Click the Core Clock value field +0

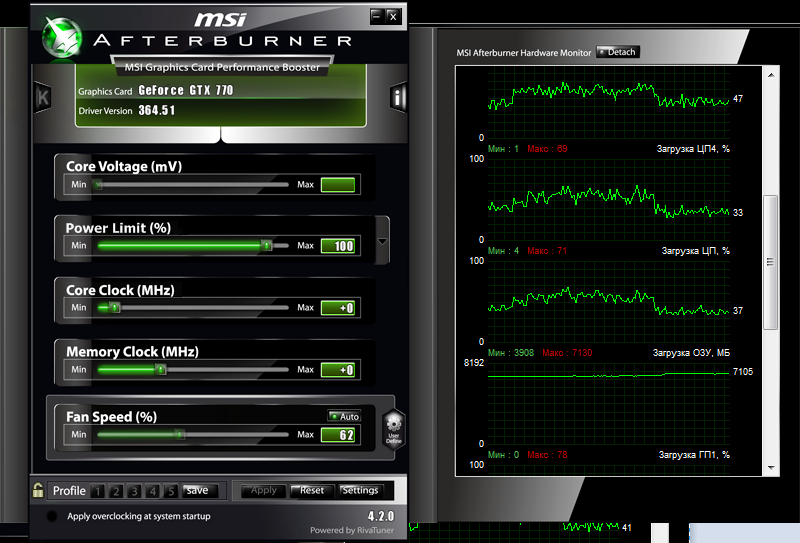338,308
